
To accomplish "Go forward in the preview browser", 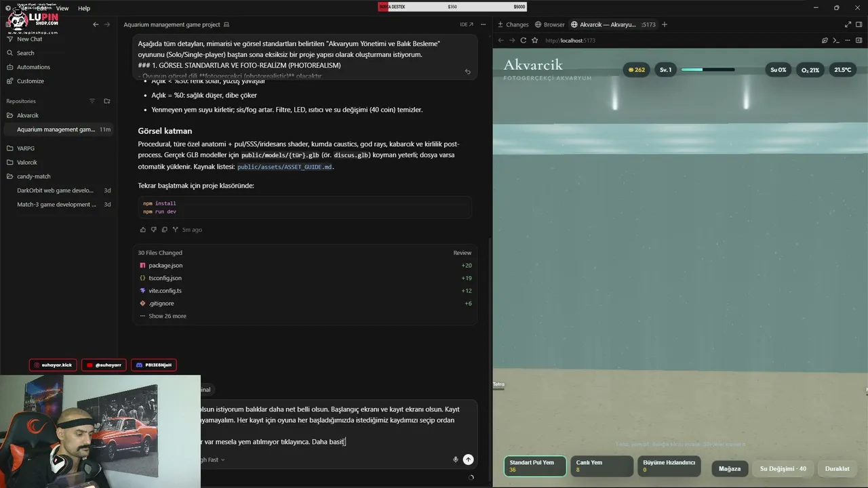I will [x=512, y=41].
